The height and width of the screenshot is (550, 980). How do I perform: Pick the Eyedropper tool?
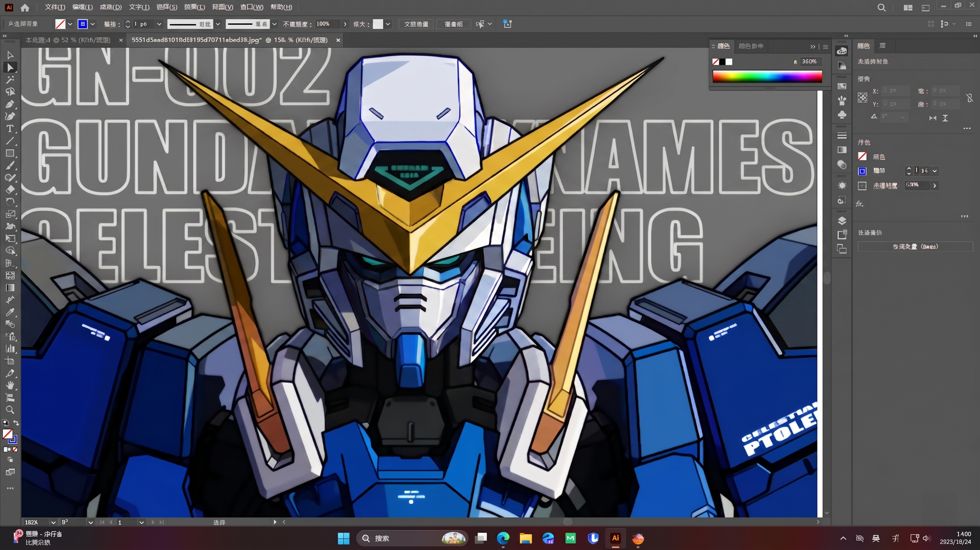pyautogui.click(x=10, y=312)
